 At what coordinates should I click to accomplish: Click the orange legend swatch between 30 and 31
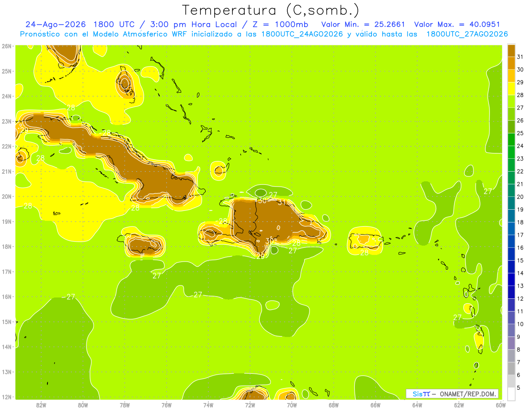tap(511, 63)
